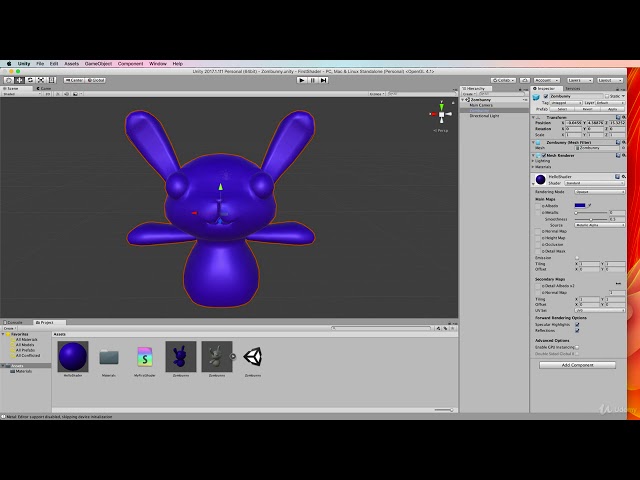Start Play mode with Play button
The height and width of the screenshot is (480, 640).
302,80
